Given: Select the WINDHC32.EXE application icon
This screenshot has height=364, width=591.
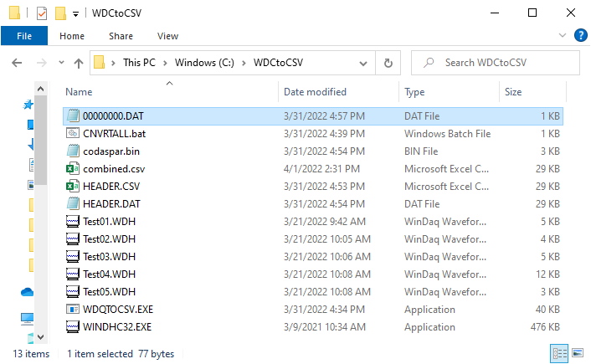Looking at the screenshot, I should [72, 326].
